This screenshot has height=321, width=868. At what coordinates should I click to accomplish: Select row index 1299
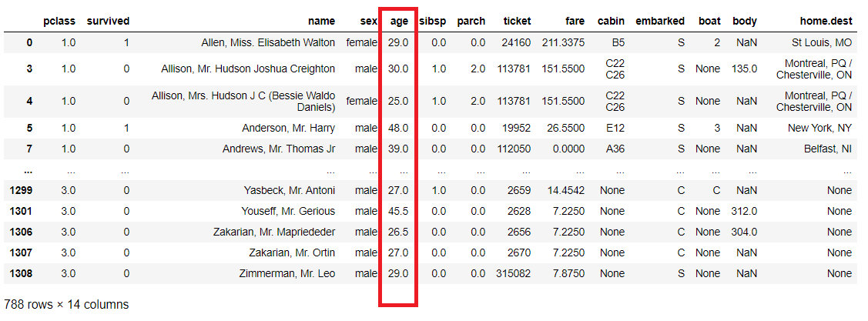tap(21, 190)
